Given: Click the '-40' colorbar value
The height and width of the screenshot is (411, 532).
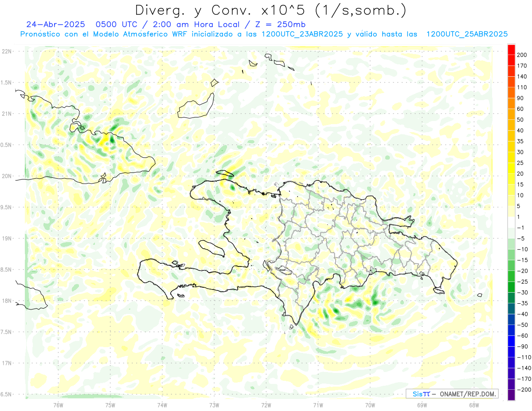Looking at the screenshot, I should point(521,314).
